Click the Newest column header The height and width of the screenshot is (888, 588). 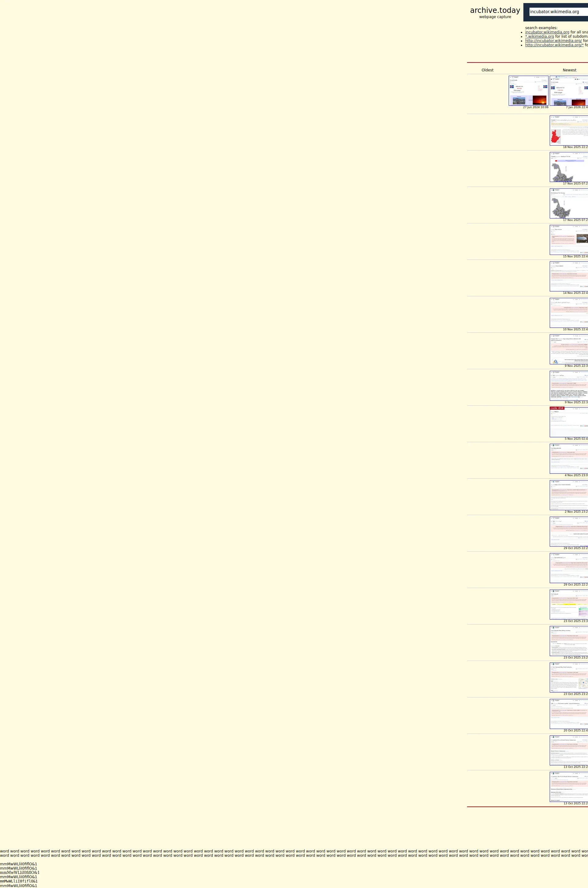(569, 70)
